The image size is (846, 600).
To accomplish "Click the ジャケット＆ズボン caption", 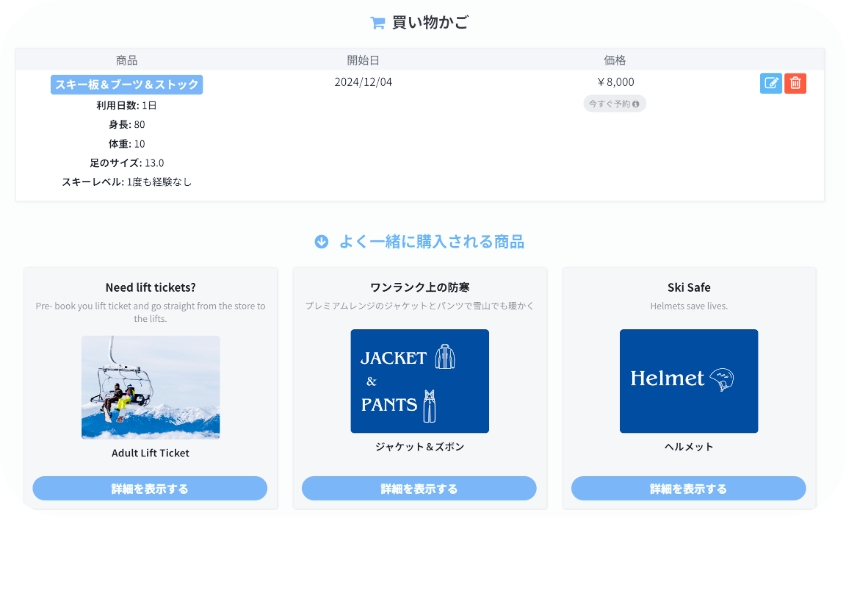I will [x=420, y=447].
